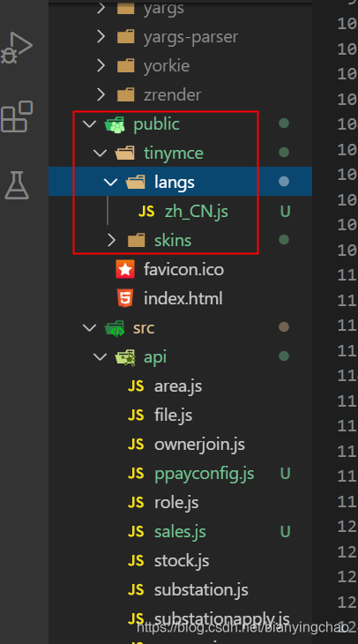This screenshot has height=644, width=358.
Task: Click JS icon next to role.js
Action: point(136,502)
